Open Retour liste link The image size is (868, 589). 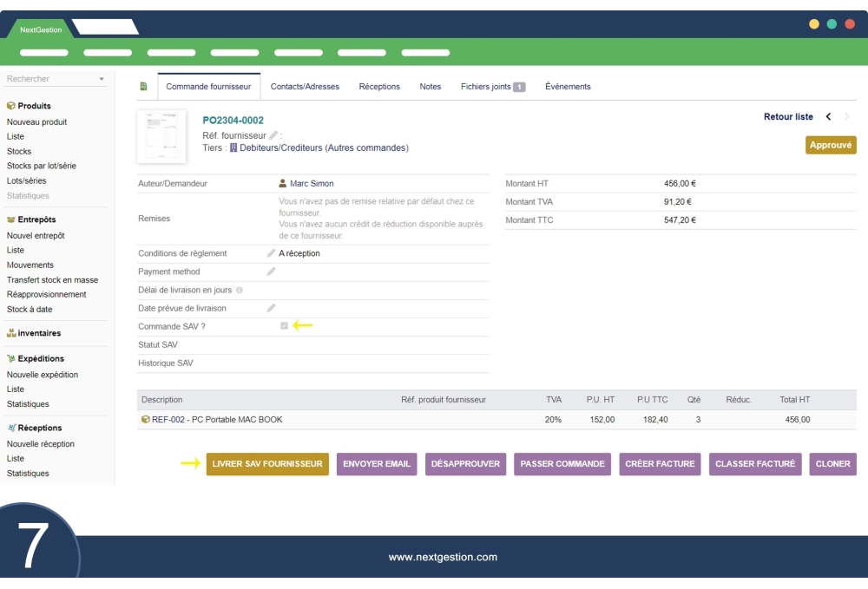[x=788, y=117]
